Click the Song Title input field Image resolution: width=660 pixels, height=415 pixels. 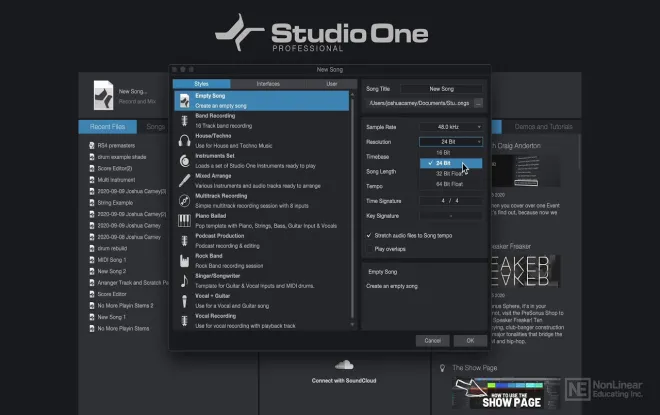click(x=442, y=89)
